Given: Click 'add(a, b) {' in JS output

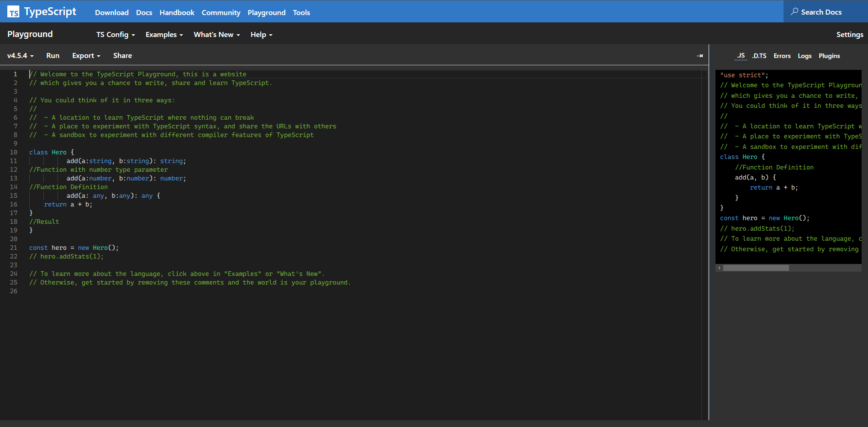Looking at the screenshot, I should click(756, 177).
